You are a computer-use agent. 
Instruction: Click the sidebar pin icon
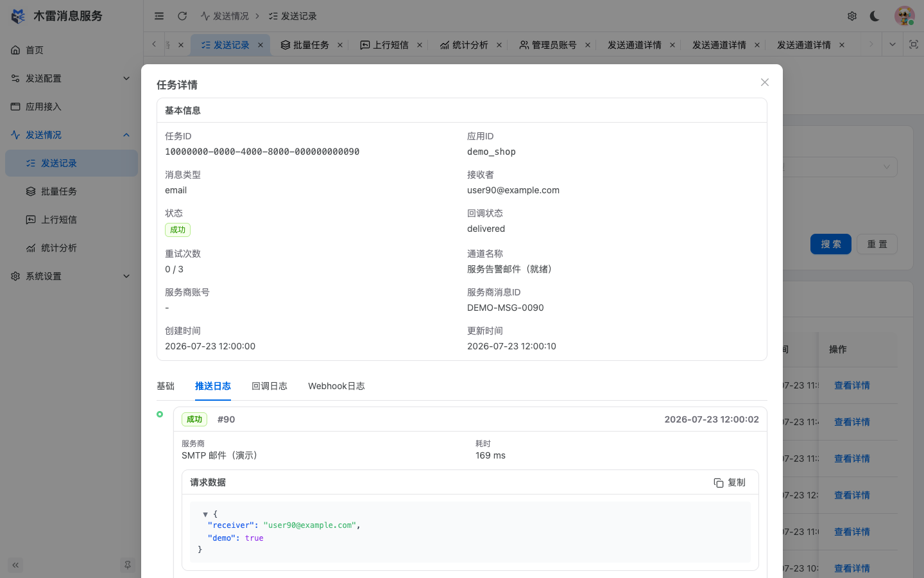pos(128,565)
